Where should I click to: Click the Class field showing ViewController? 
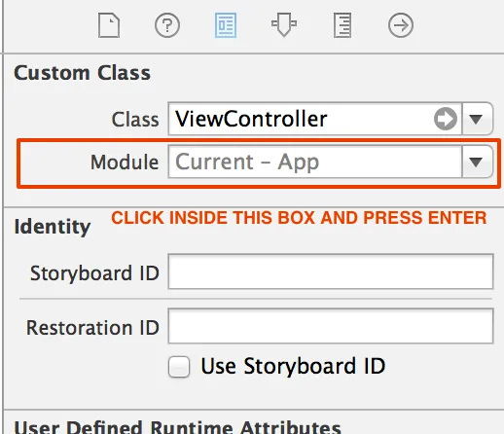(315, 119)
